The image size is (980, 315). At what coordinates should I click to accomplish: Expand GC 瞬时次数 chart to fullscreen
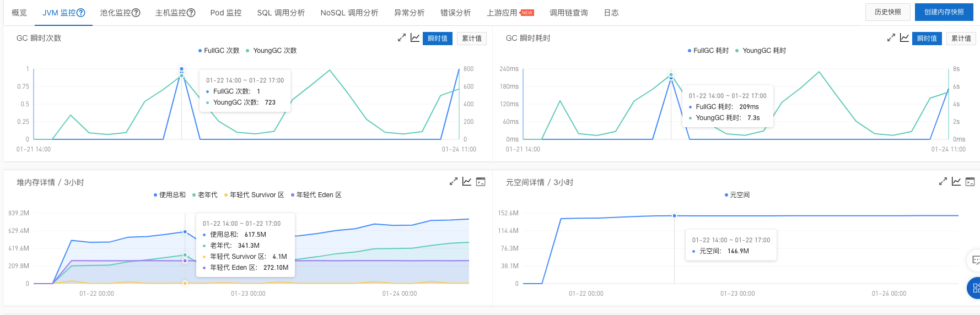point(402,38)
